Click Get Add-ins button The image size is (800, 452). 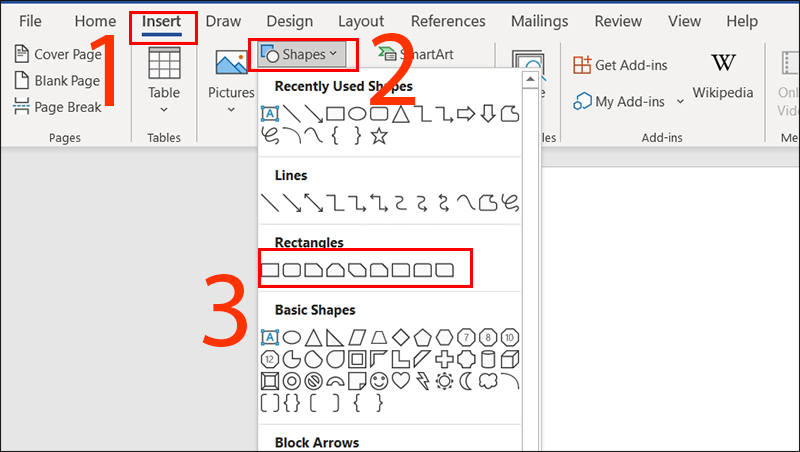(x=622, y=65)
